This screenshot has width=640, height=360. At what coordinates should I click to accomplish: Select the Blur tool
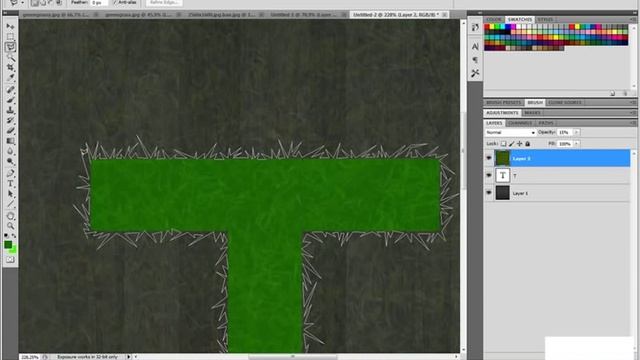(10, 151)
